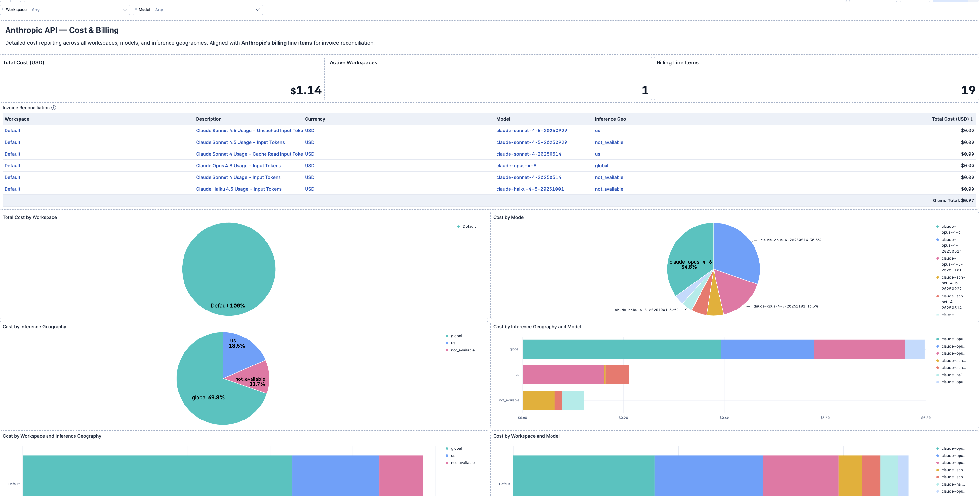Click the Cost by Model panel title
Image resolution: width=980 pixels, height=496 pixels.
point(509,217)
